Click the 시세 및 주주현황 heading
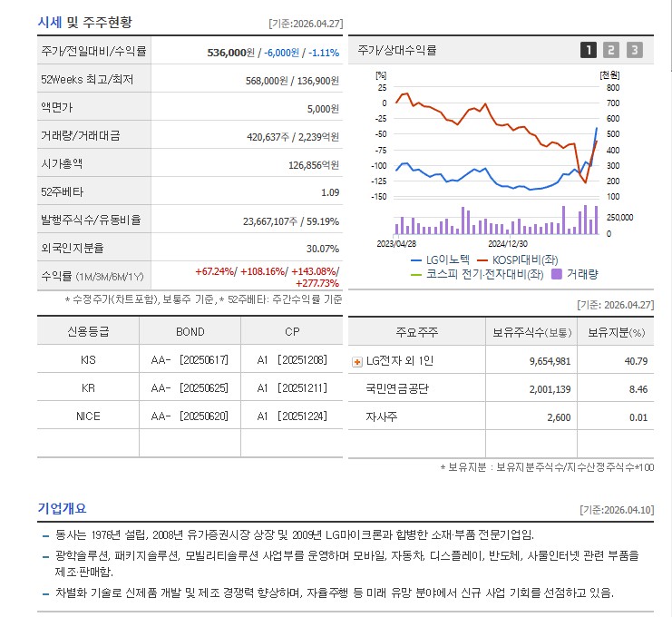Viewport: 672px width, 617px height. 85,22
